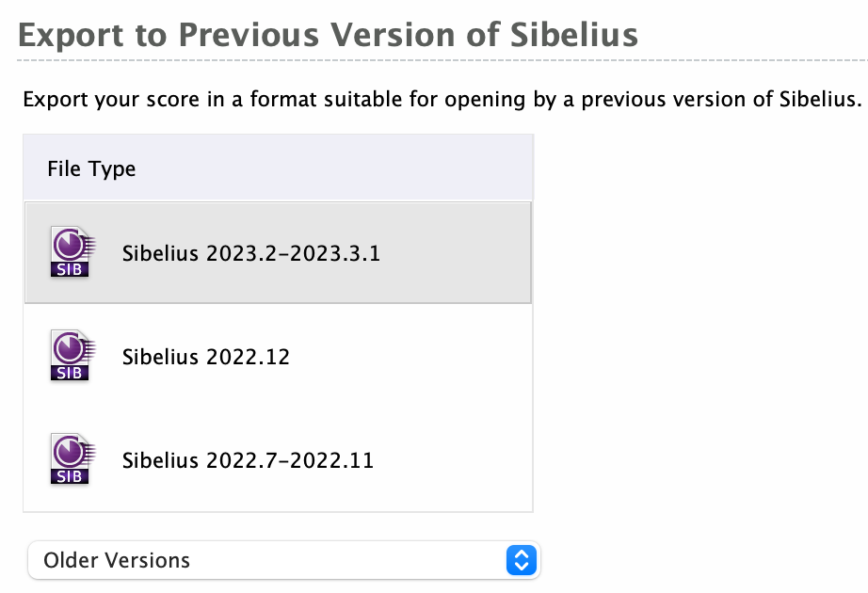Click the Sibelius file badge in the bottom row
The width and height of the screenshot is (868, 593).
(x=69, y=458)
